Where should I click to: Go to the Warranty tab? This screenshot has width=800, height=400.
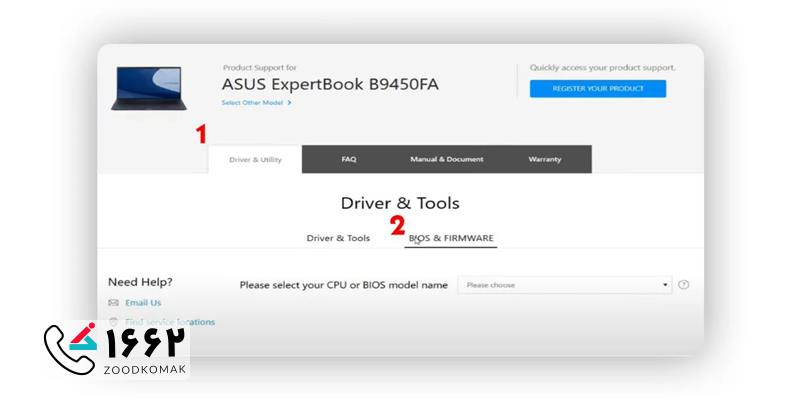point(544,160)
